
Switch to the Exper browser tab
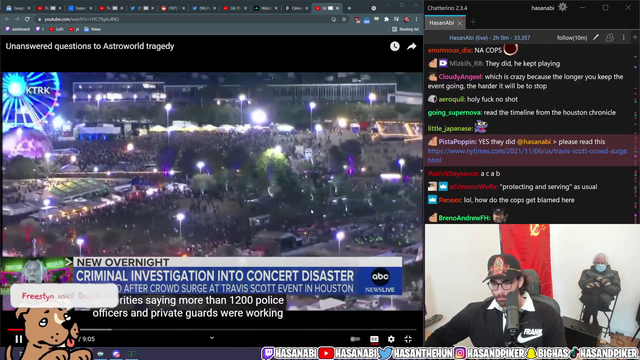point(80,8)
